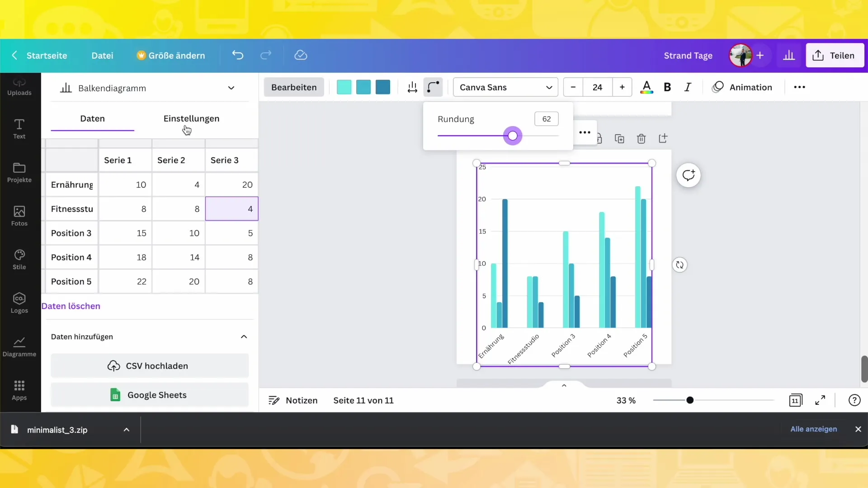Select the lightest turquoise color swatch
Viewport: 868px width, 488px height.
point(344,87)
